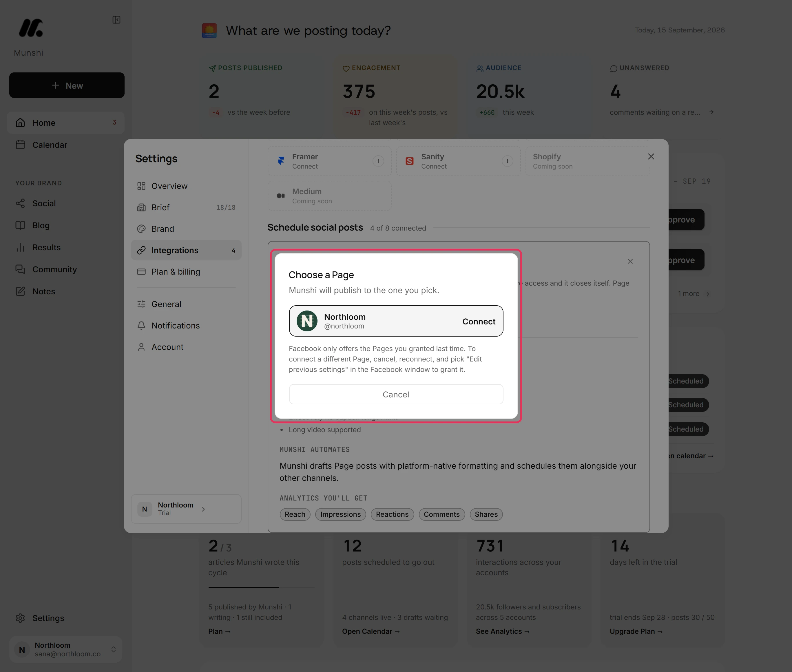Image resolution: width=792 pixels, height=672 pixels.
Task: Click the Comments analytics chip
Action: click(x=441, y=514)
